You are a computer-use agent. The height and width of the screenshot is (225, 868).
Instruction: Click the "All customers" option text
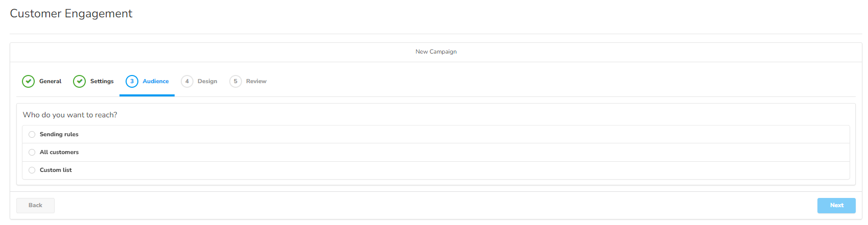(x=59, y=153)
